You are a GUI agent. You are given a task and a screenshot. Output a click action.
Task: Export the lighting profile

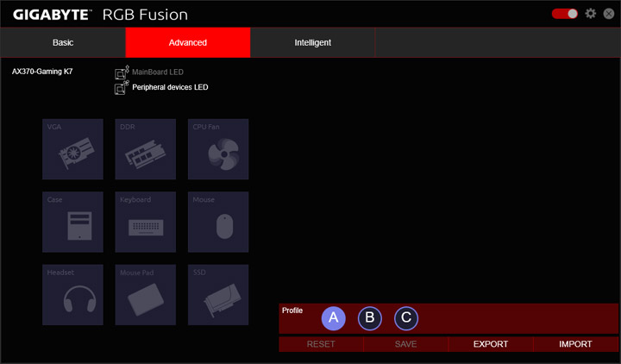[x=491, y=344]
